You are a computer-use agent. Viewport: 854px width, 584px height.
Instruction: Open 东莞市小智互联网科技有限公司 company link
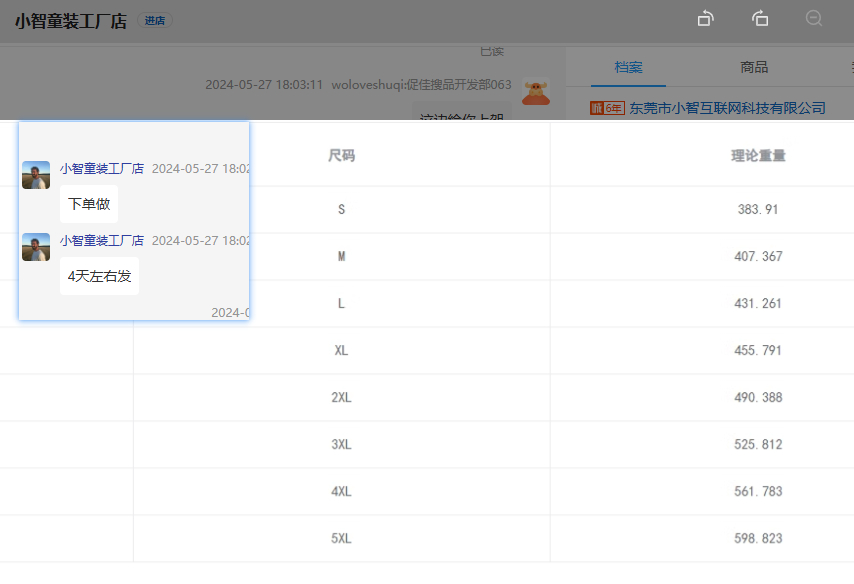pyautogui.click(x=727, y=108)
